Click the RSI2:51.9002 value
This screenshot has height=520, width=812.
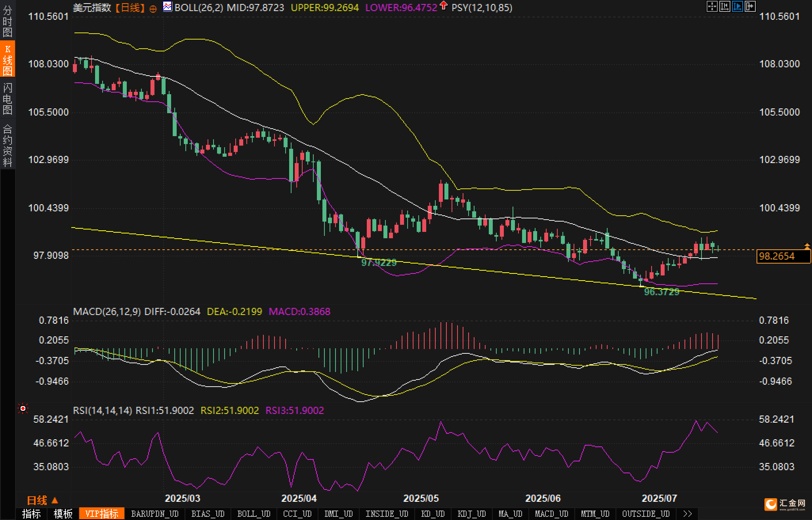[x=230, y=410]
